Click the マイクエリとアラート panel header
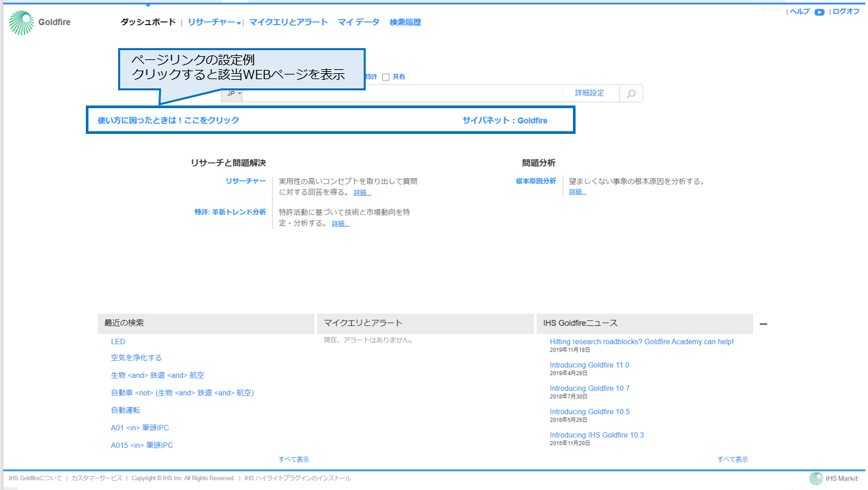The width and height of the screenshot is (868, 490). point(425,323)
